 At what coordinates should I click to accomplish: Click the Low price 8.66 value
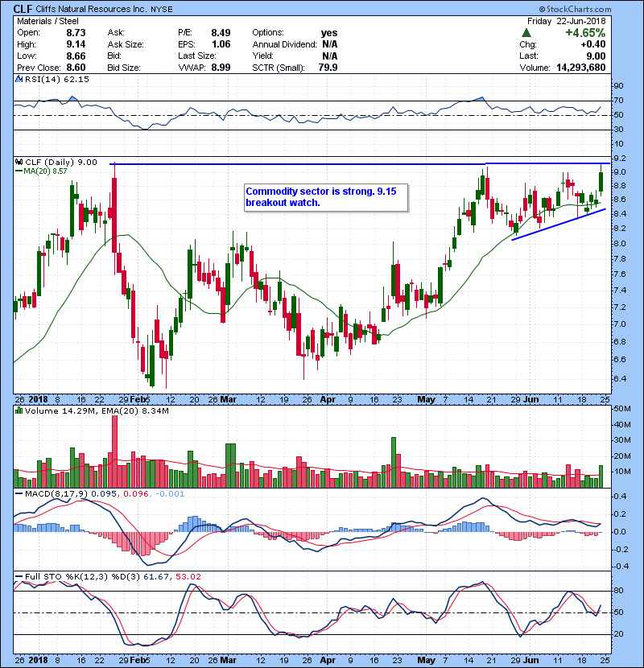click(76, 56)
